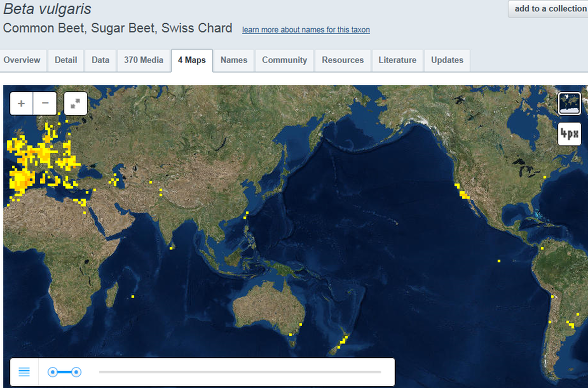Switch to the Overview tab

point(22,60)
